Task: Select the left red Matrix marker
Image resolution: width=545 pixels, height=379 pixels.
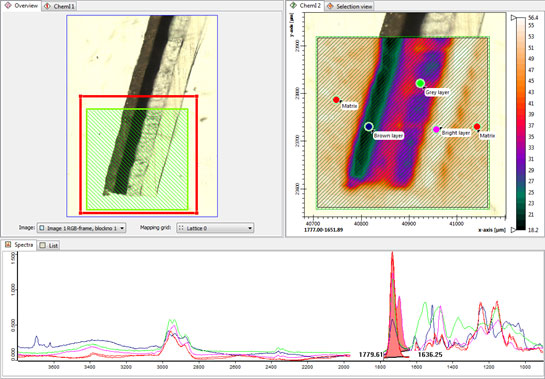Action: 336,100
